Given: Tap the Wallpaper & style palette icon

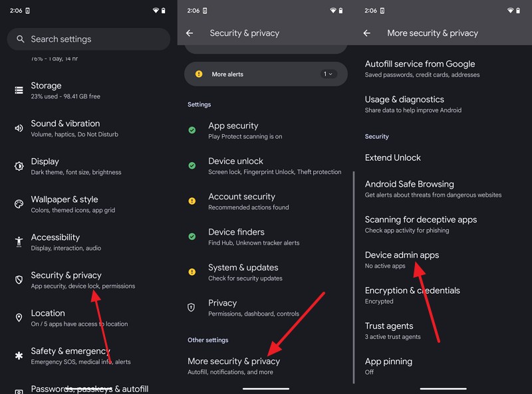Looking at the screenshot, I should point(19,204).
